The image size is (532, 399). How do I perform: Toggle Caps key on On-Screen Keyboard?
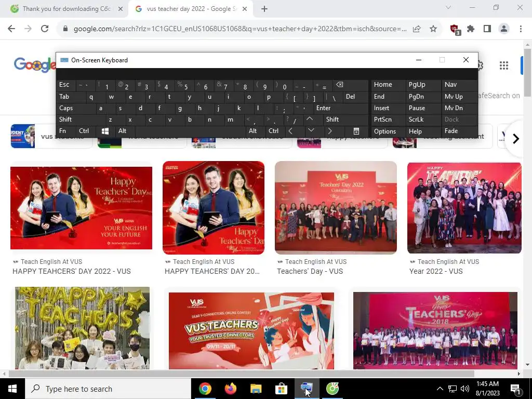(76, 108)
